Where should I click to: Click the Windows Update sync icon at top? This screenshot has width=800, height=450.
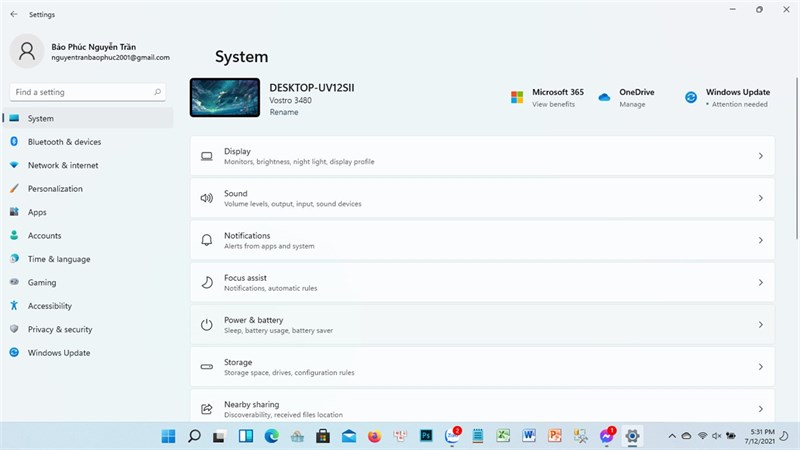pos(691,97)
